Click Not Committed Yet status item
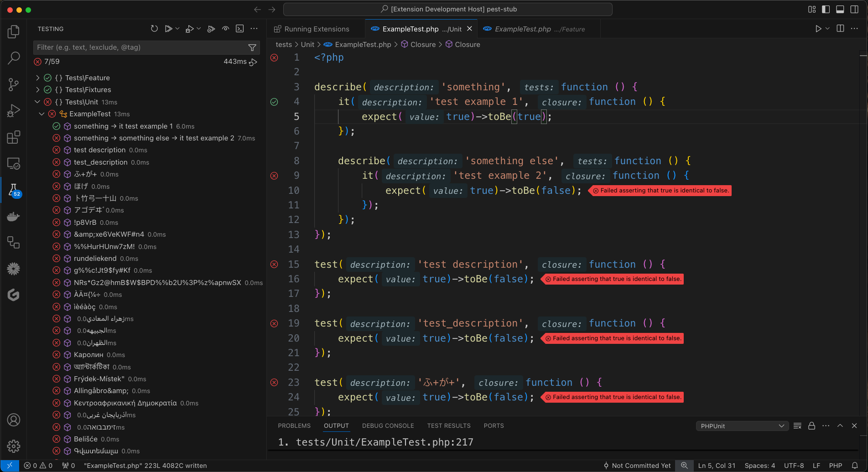Screen dimensions: 868x472 [x=637, y=466]
